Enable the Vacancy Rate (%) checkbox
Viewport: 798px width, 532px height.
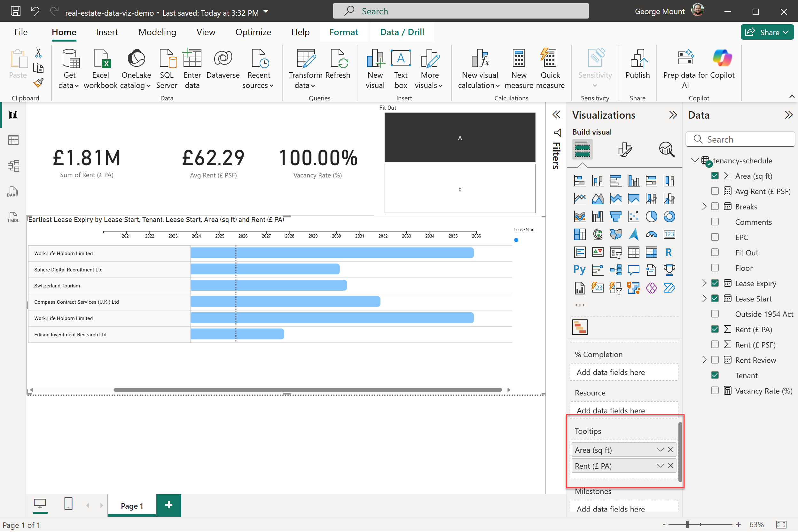tap(715, 390)
